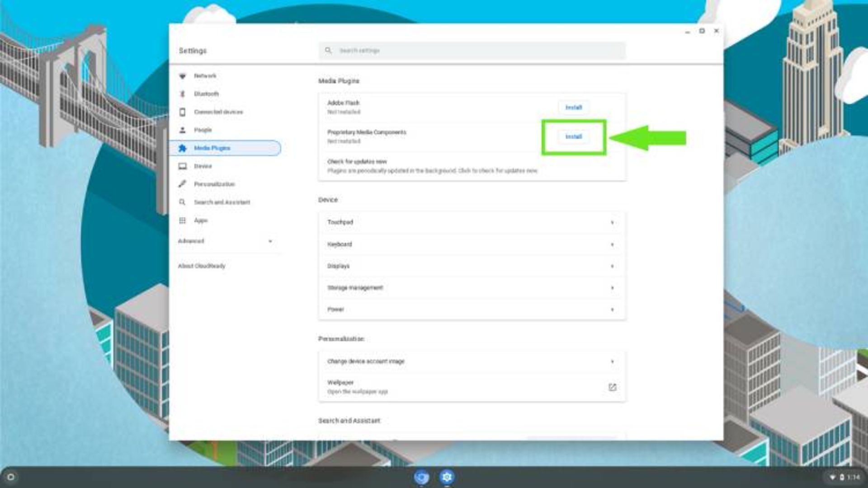Click the Settings title text

click(193, 51)
